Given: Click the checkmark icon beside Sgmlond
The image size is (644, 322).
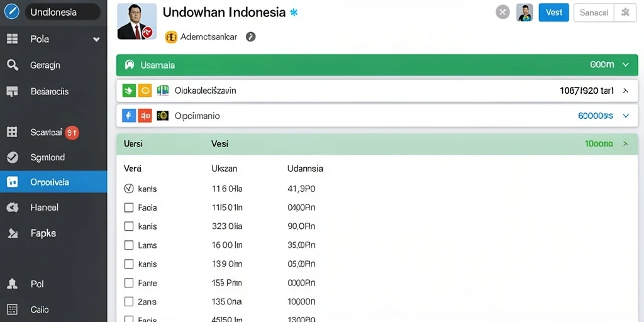Looking at the screenshot, I should [13, 157].
